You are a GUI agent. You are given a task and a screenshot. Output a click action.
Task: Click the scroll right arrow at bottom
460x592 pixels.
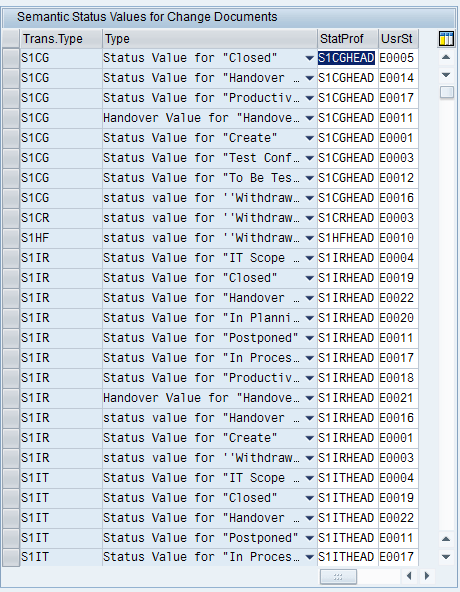[x=427, y=576]
